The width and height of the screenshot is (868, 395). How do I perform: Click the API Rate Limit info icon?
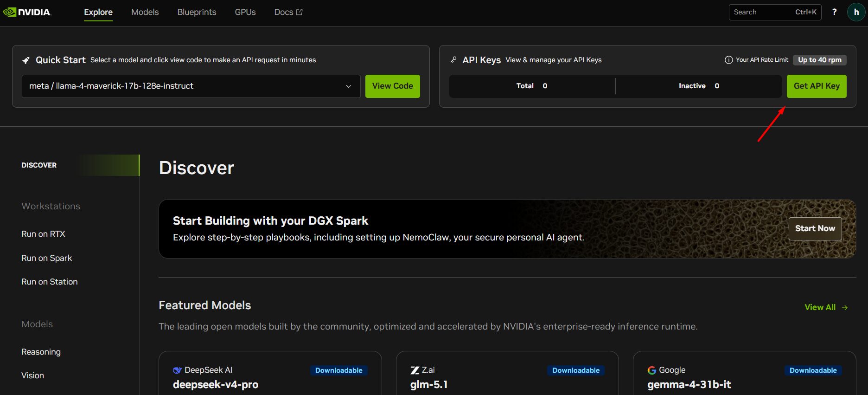(728, 60)
